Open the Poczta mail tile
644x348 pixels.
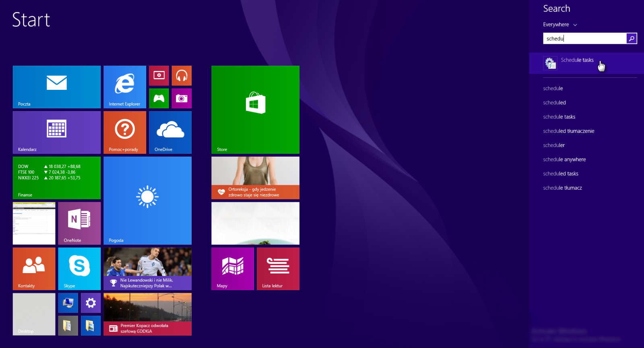tap(57, 87)
